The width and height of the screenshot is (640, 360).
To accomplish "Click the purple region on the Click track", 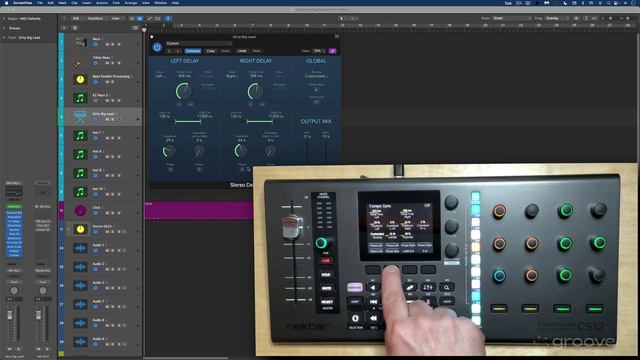I will (x=199, y=211).
